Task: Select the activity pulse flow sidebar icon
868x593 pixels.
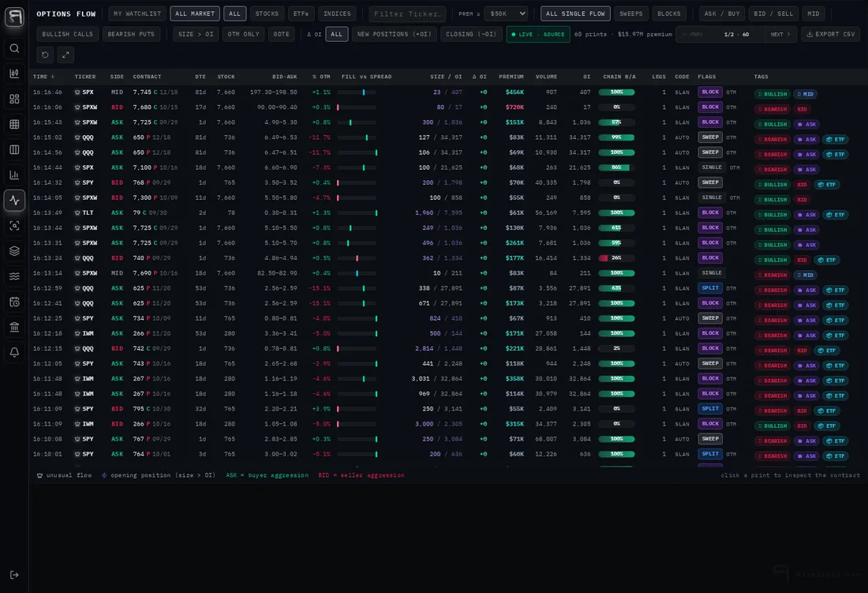Action: coord(14,201)
